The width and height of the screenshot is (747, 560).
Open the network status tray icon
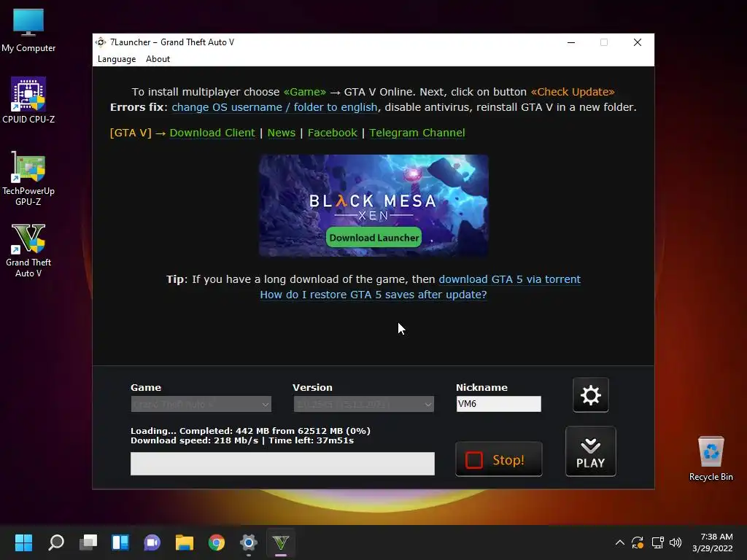657,542
